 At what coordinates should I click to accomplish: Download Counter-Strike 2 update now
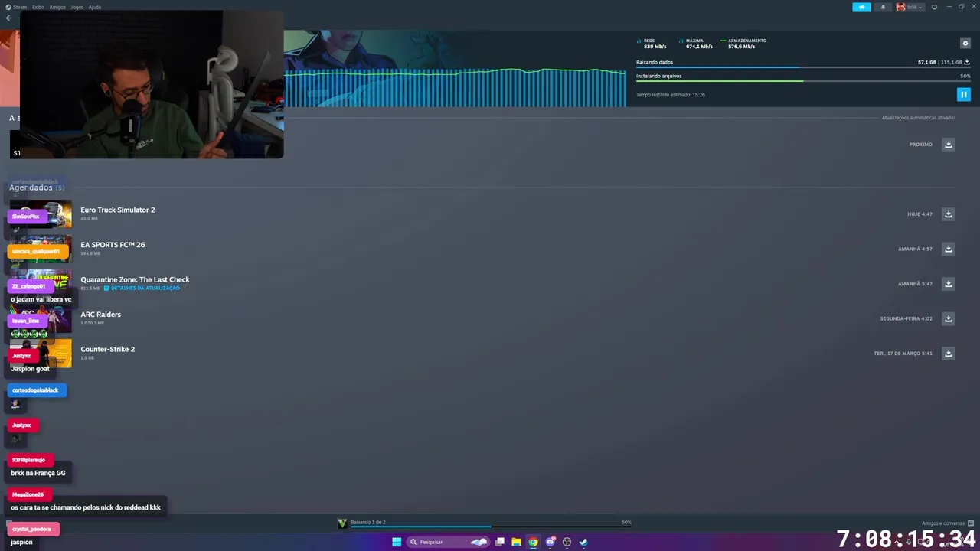(x=948, y=354)
